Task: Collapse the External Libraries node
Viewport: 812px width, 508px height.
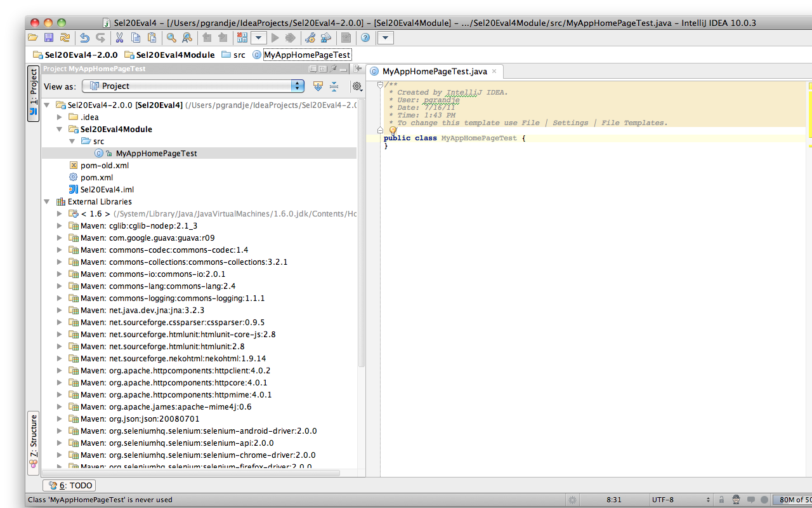Action: tap(47, 201)
